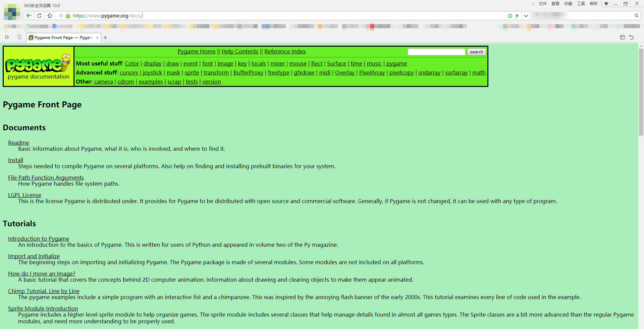This screenshot has height=329, width=644.
Task: Open the music module link
Action: [x=374, y=63]
